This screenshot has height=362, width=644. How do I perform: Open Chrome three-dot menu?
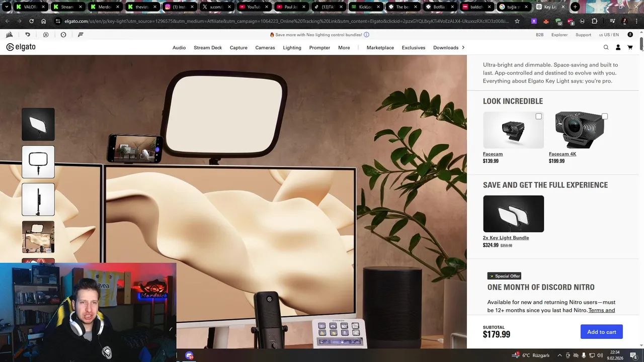[x=636, y=21]
